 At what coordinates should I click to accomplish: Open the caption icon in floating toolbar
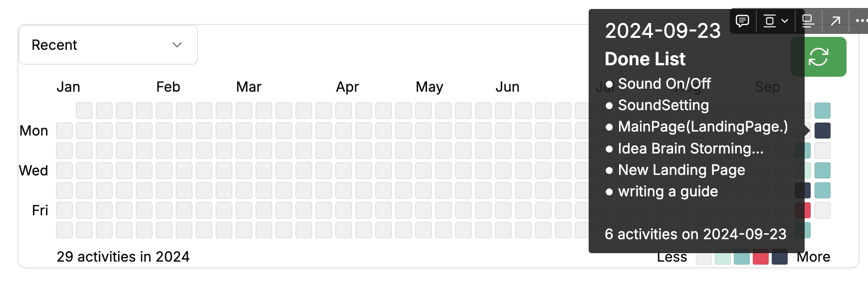coord(808,21)
